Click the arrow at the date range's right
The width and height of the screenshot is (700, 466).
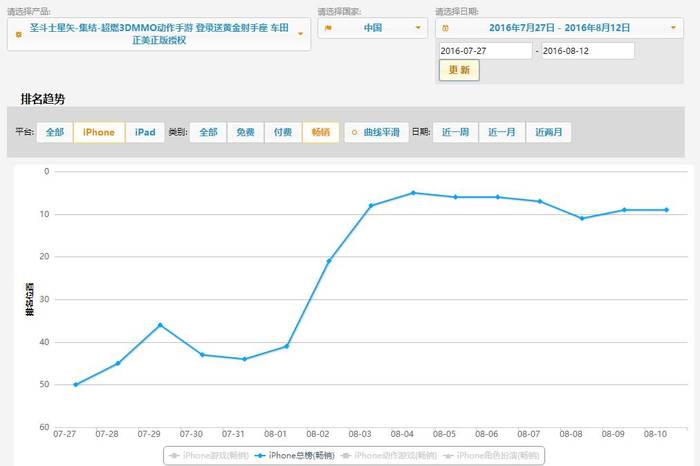pyautogui.click(x=673, y=28)
